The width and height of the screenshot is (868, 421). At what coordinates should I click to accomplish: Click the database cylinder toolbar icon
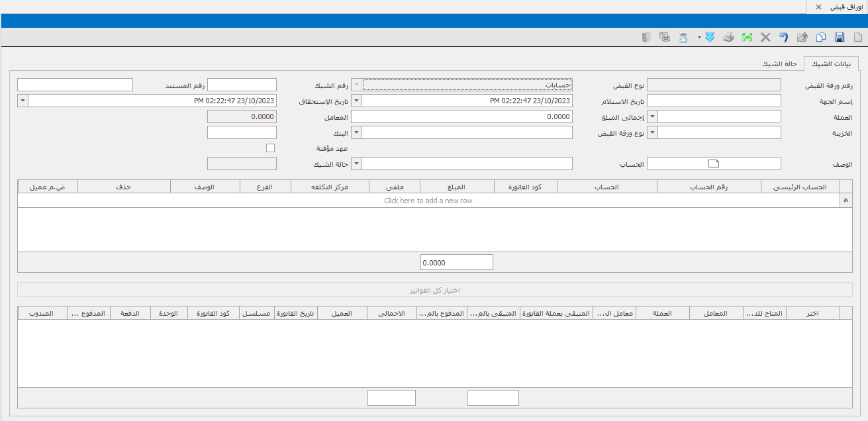(646, 38)
